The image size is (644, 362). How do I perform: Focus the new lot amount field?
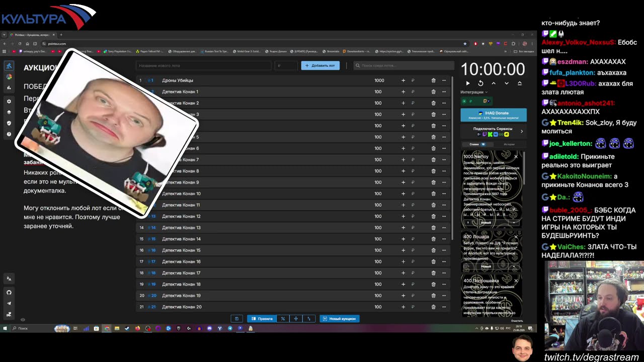click(x=286, y=65)
